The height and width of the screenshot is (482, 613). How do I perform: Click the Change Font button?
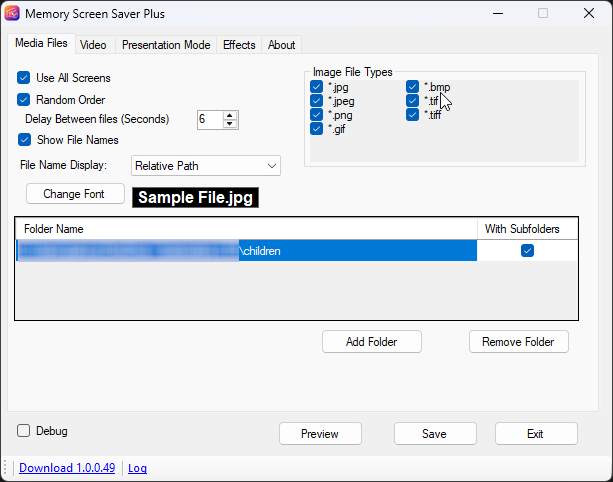(75, 194)
